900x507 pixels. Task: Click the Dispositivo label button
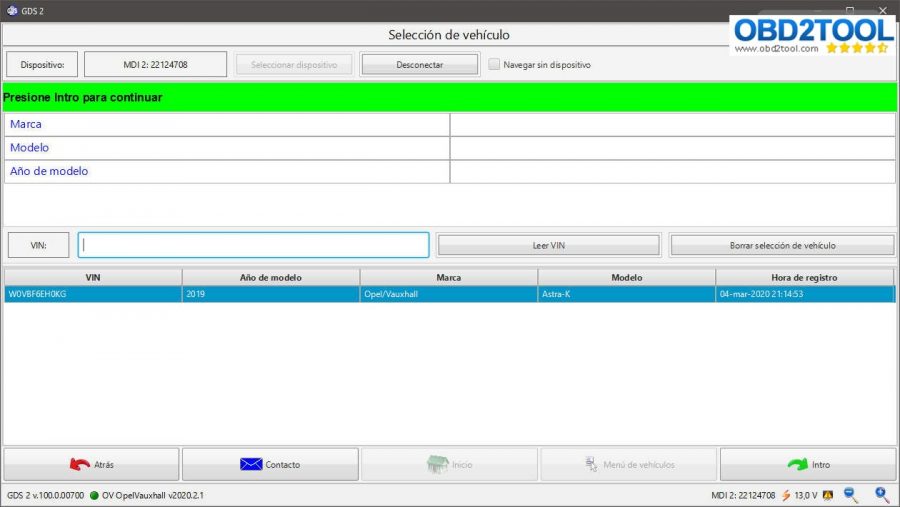click(42, 64)
